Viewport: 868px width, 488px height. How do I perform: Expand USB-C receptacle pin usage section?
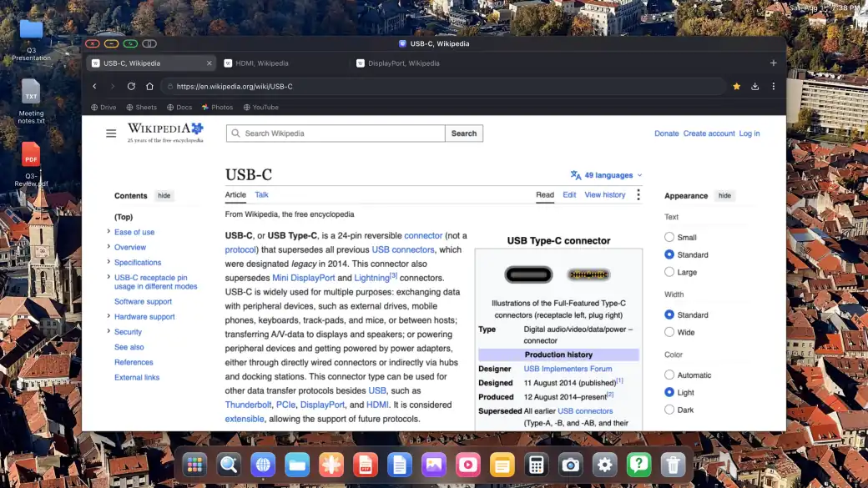pyautogui.click(x=108, y=277)
